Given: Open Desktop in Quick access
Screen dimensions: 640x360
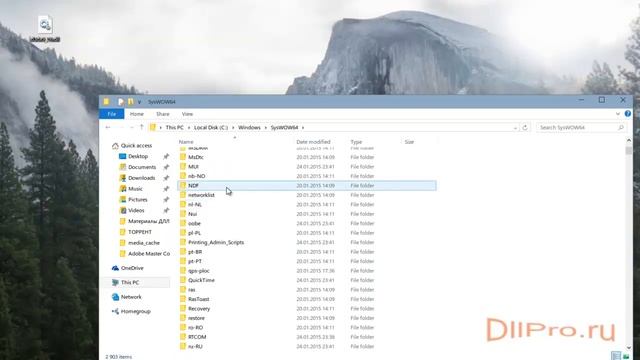Looking at the screenshot, I should tap(138, 156).
